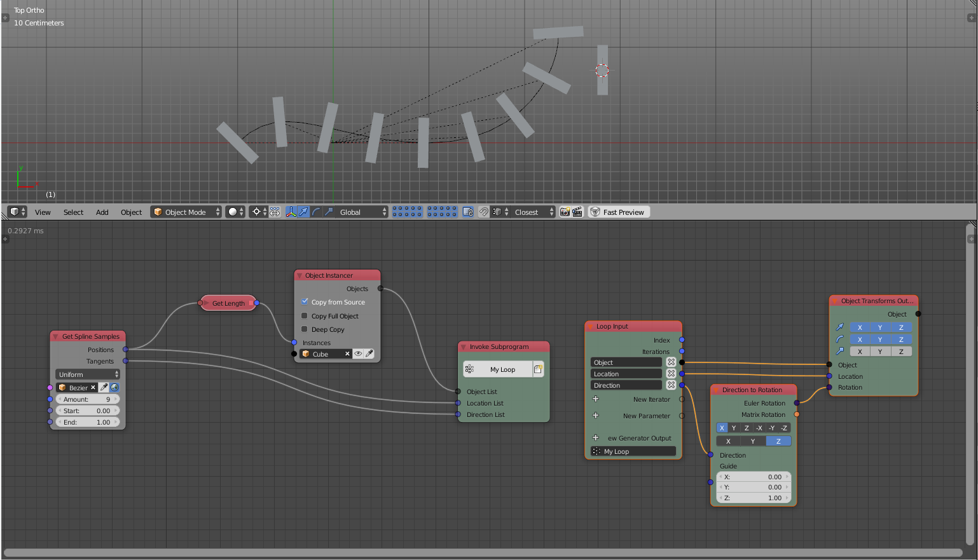Select the Get Length node
Viewport: 978px width, 560px height.
[x=228, y=303]
